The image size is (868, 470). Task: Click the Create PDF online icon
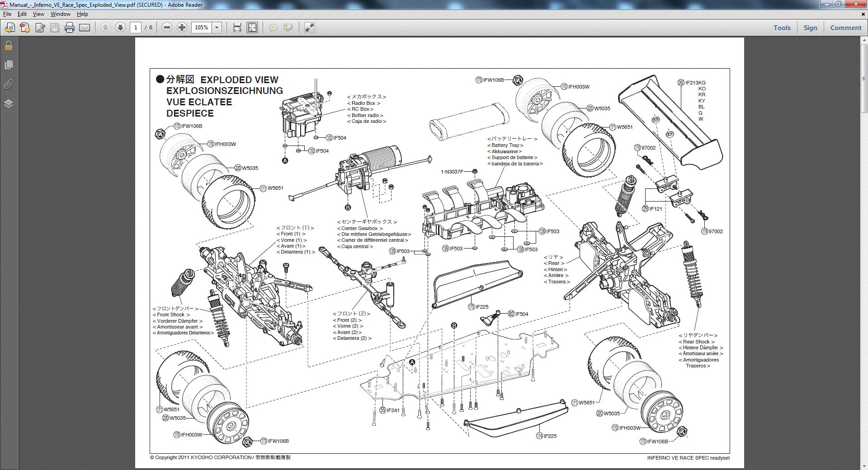[25, 28]
